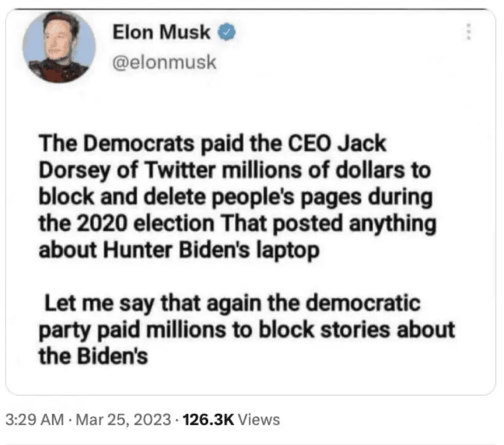Click the @elonmusk handle
This screenshot has width=504, height=445.
point(165,63)
